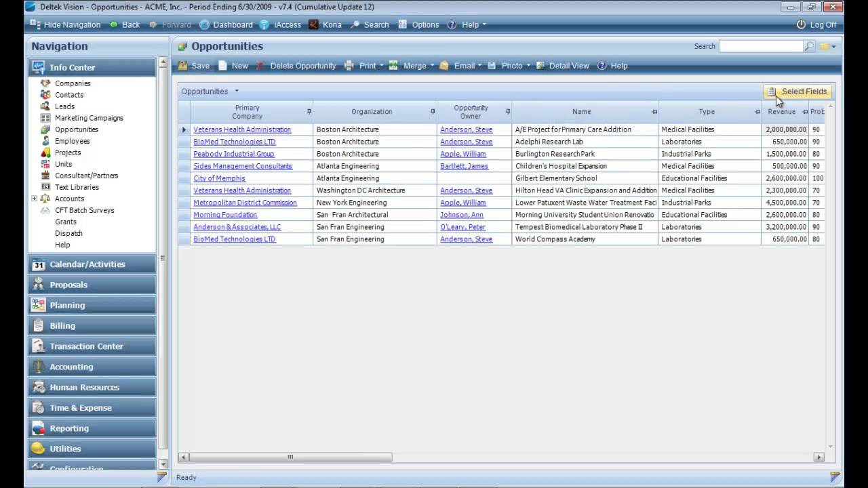This screenshot has height=488, width=868.
Task: Open the Photo dropdown in toolbar
Action: (528, 66)
